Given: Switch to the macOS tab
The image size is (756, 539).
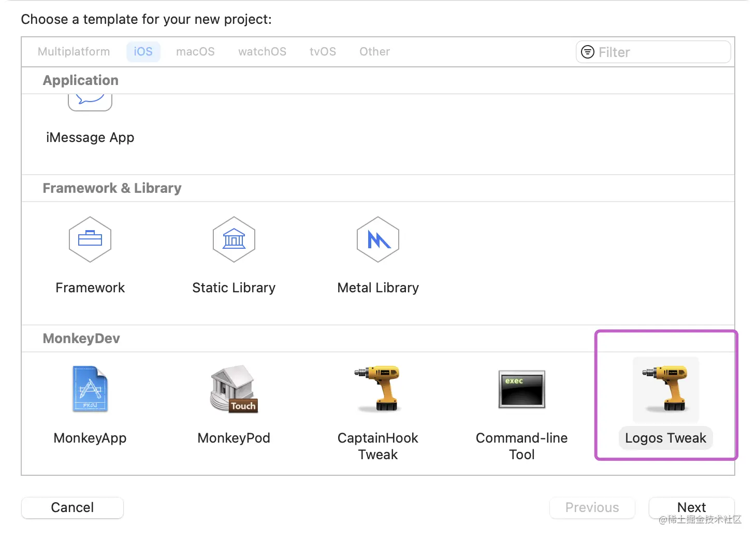Looking at the screenshot, I should (195, 52).
